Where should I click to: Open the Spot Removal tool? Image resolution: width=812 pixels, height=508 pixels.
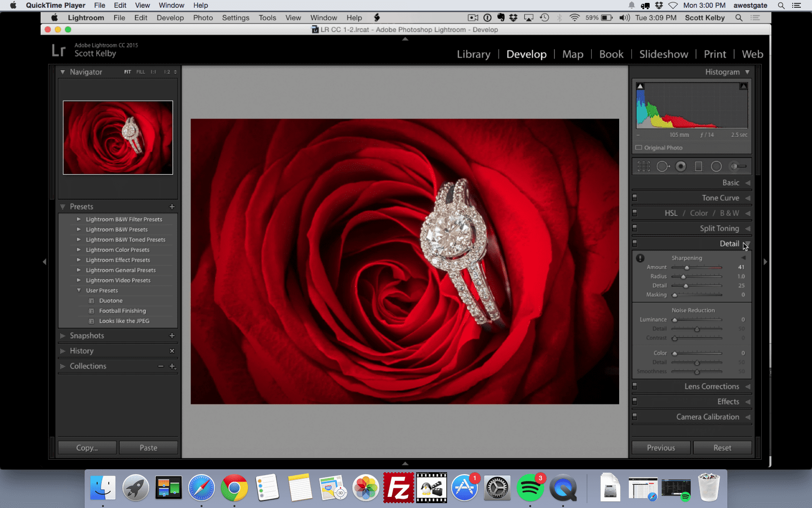tap(663, 166)
